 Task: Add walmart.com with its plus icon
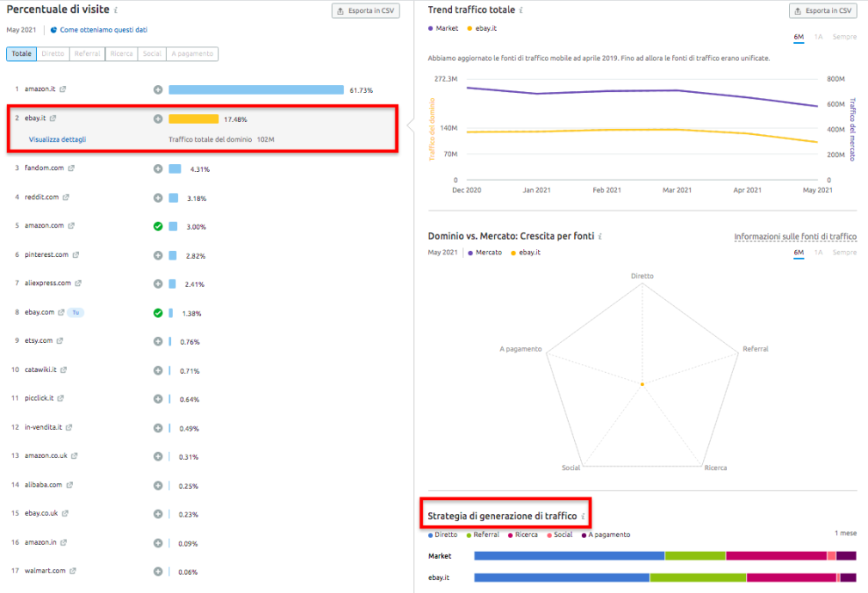pyautogui.click(x=158, y=572)
